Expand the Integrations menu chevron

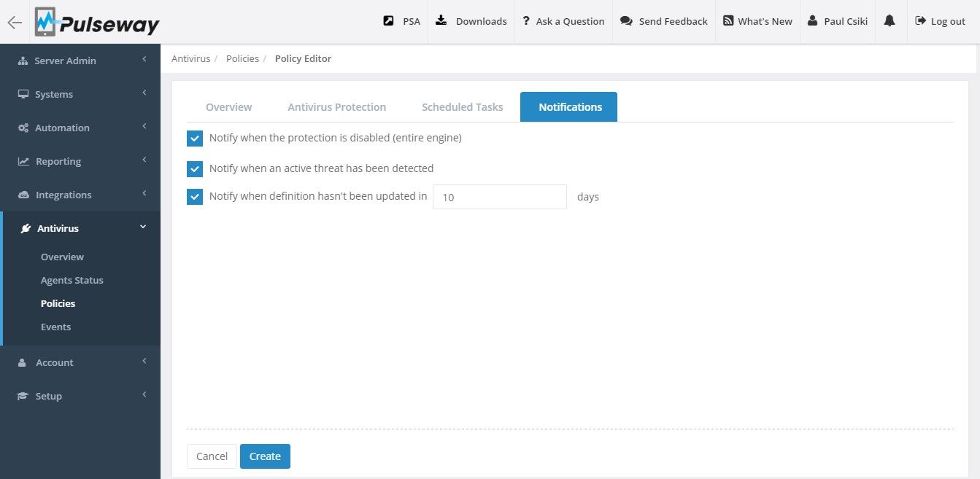pos(144,193)
